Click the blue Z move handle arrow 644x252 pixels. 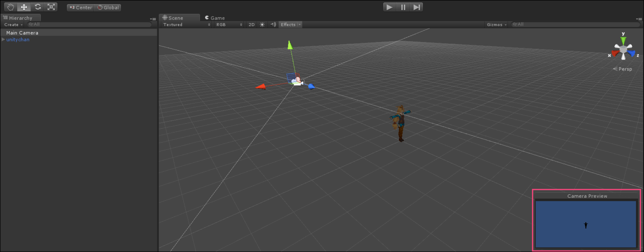click(x=311, y=86)
